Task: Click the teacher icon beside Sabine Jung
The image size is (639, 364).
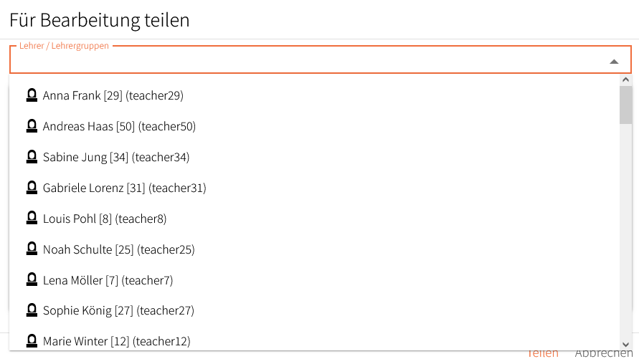Action: click(x=32, y=157)
